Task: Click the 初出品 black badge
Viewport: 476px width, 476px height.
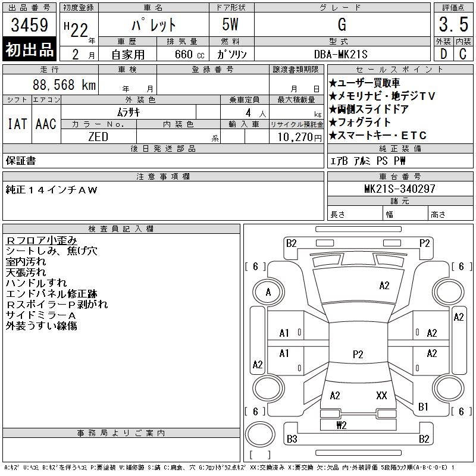Action: point(30,50)
